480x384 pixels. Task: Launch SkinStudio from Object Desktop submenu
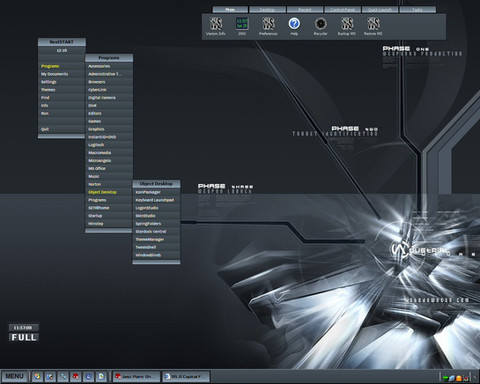(156, 216)
